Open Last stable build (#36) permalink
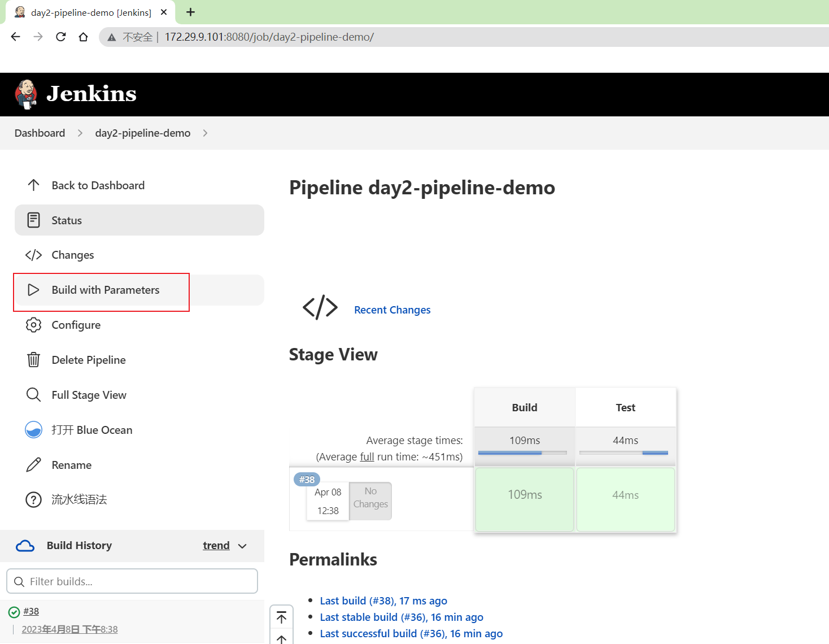The height and width of the screenshot is (644, 829). [x=402, y=617]
